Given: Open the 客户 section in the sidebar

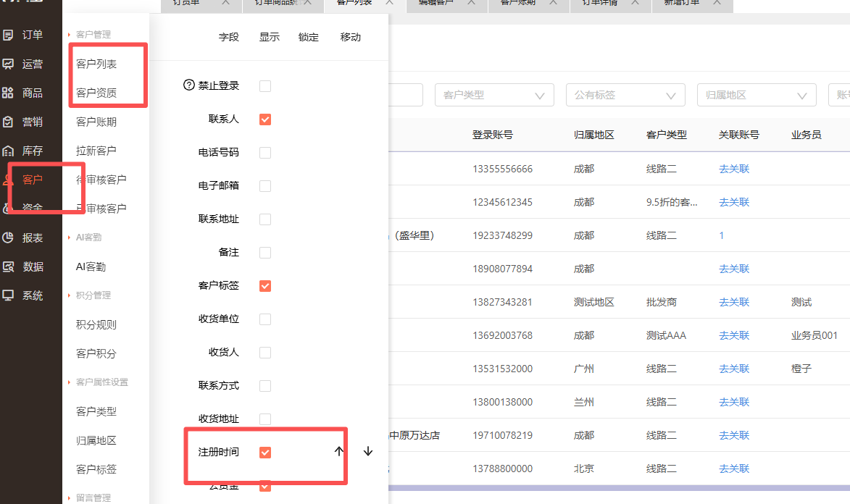Looking at the screenshot, I should 22,180.
